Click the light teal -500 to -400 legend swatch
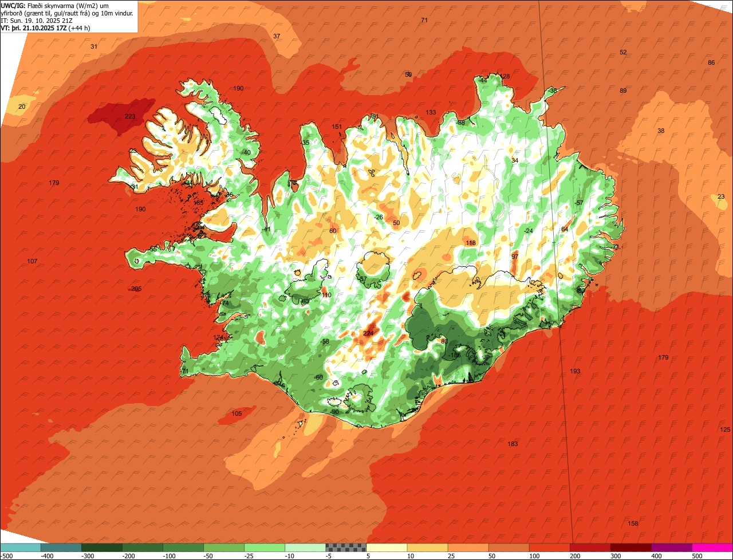 coord(20,547)
